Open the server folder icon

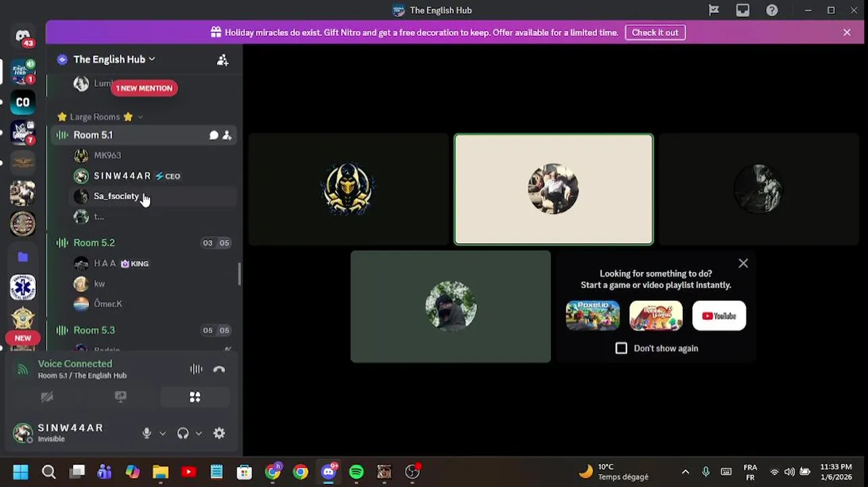click(x=23, y=256)
